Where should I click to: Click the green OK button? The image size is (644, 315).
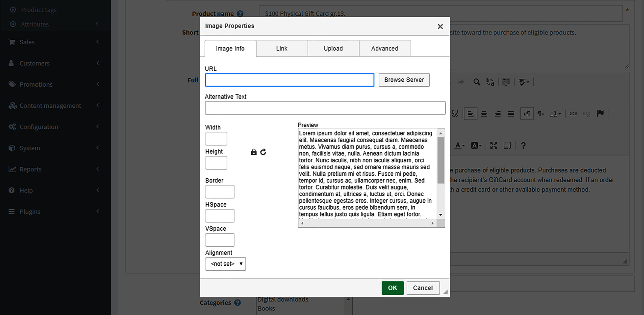[392, 288]
